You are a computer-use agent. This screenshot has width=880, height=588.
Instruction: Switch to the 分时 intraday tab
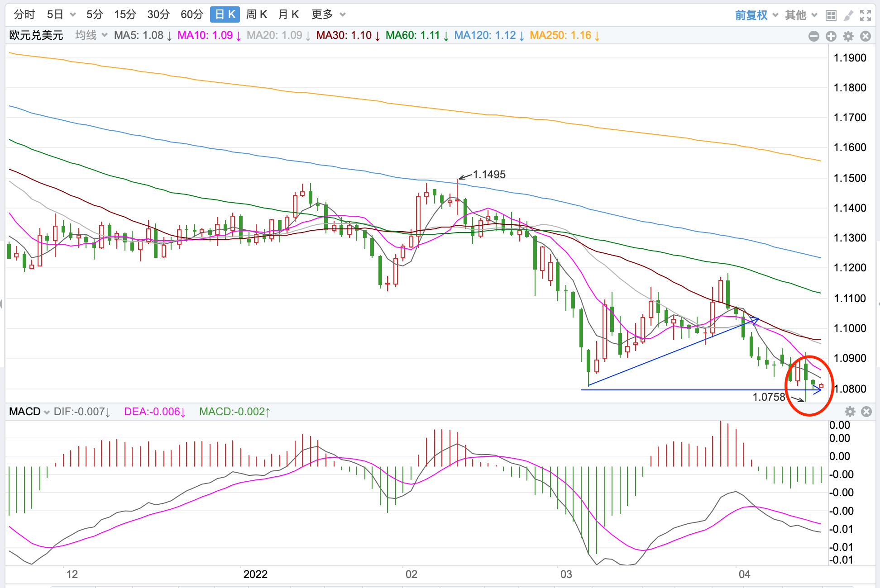pos(24,14)
